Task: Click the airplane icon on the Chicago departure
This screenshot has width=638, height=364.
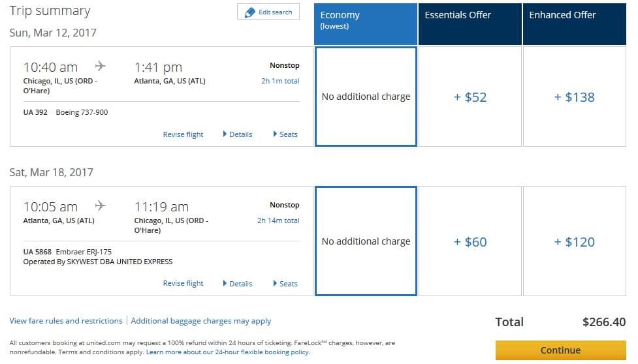Action: tap(100, 66)
